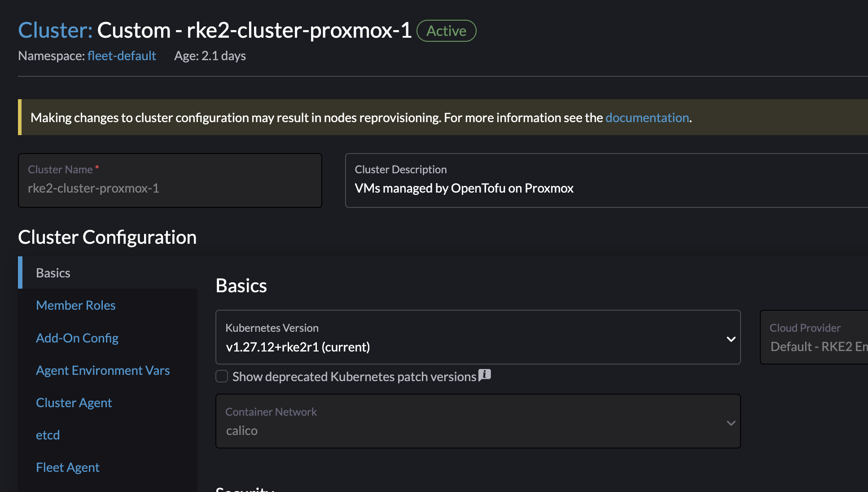The width and height of the screenshot is (868, 492).
Task: Switch to the Member Roles tab
Action: pyautogui.click(x=76, y=305)
